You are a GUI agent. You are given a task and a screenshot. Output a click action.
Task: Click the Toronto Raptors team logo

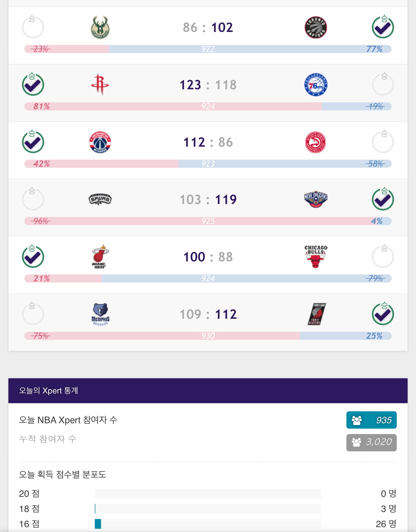(x=316, y=27)
